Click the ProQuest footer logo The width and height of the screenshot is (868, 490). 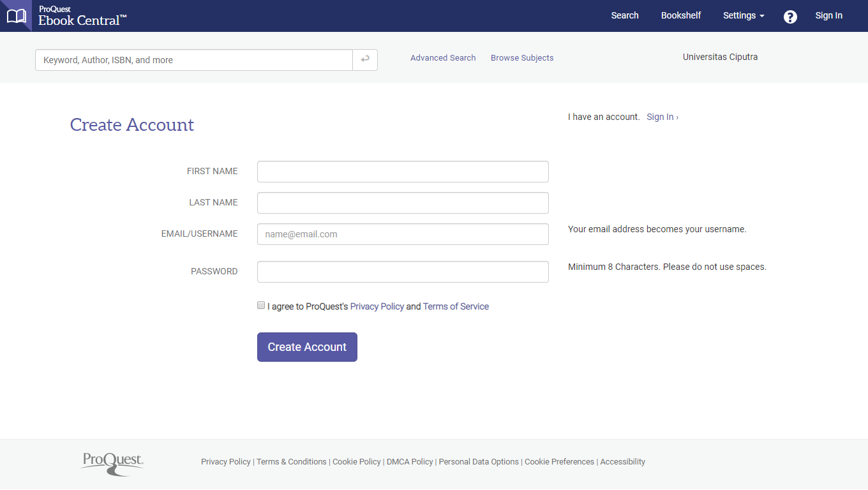112,463
